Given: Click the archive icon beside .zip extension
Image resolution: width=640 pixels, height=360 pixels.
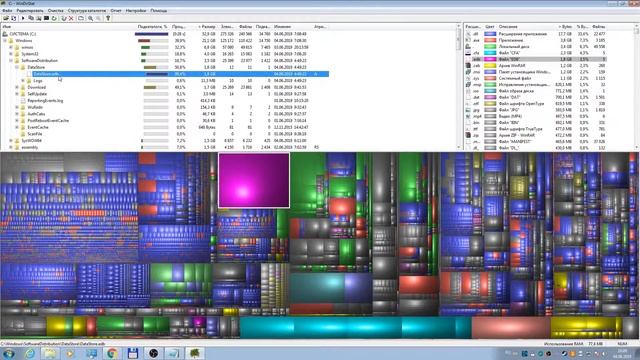Looking at the screenshot, I should point(468,135).
